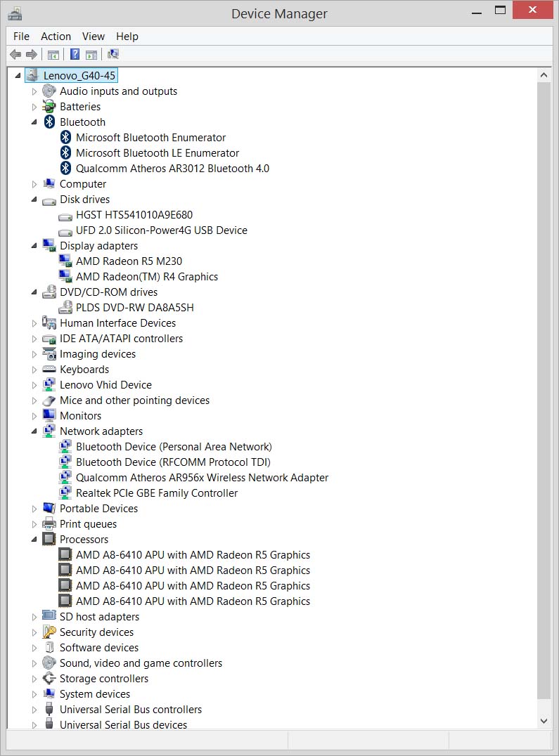Click the Device Manager title bar icon
The width and height of the screenshot is (559, 756).
pyautogui.click(x=15, y=13)
